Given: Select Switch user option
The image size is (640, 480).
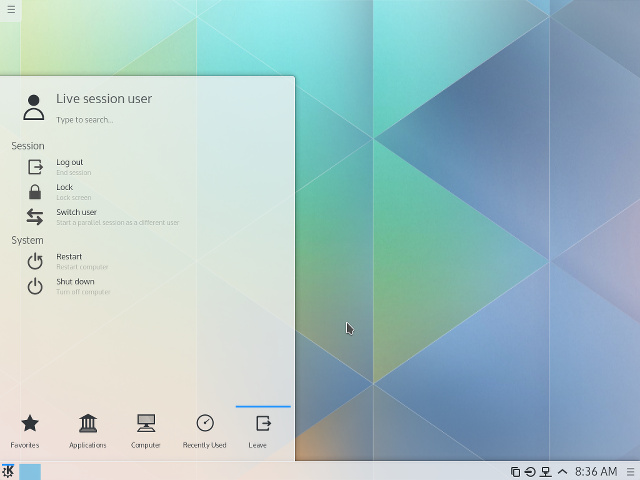Looking at the screenshot, I should coord(76,216).
